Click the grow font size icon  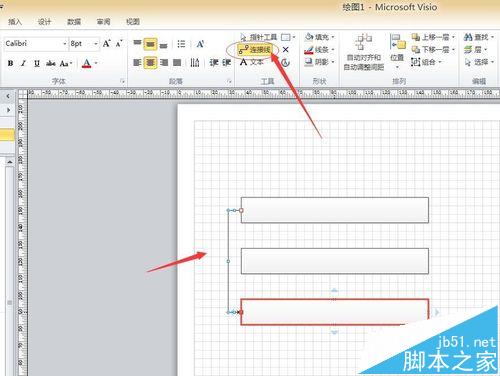tap(106, 44)
